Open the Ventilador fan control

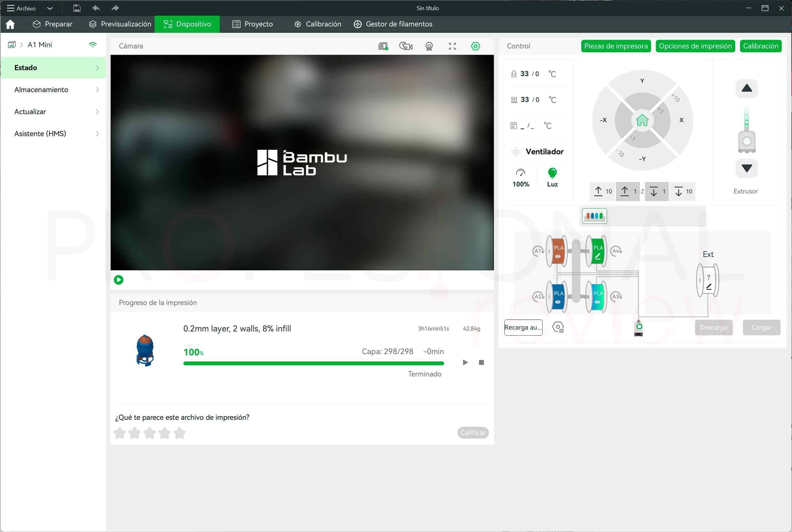tap(537, 152)
